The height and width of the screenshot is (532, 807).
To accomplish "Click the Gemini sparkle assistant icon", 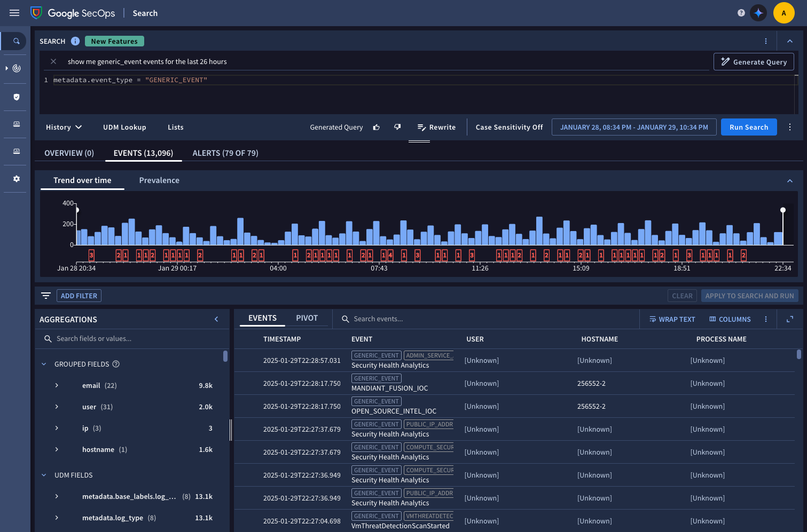I will pos(758,13).
